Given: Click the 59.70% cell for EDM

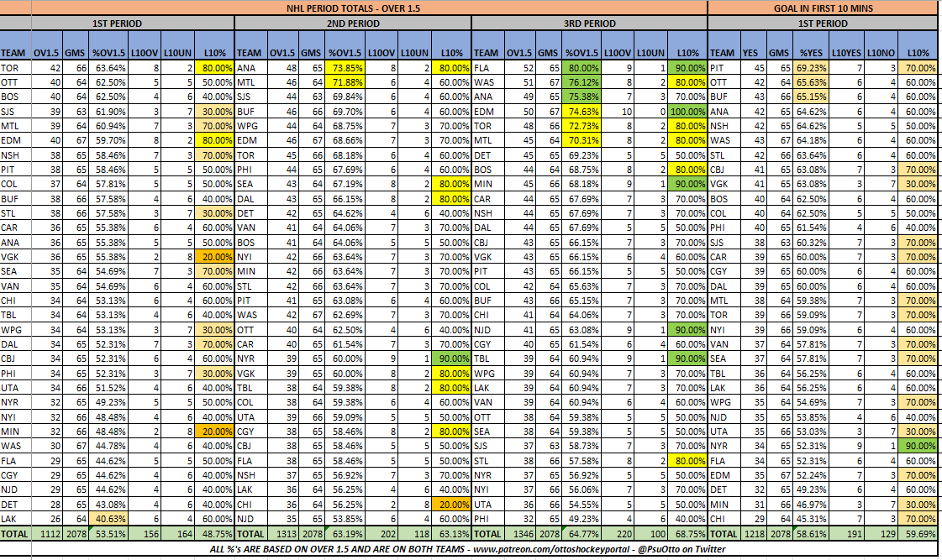Looking at the screenshot, I should [x=108, y=140].
